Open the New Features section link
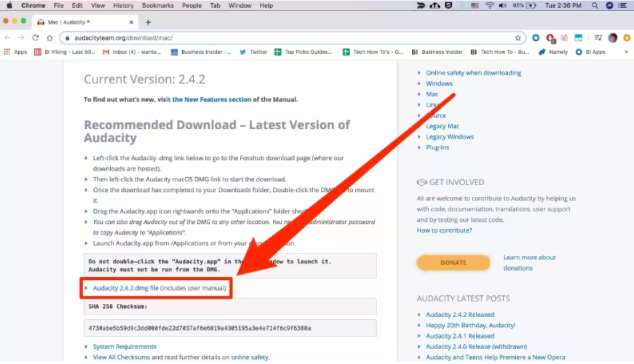 pyautogui.click(x=212, y=100)
